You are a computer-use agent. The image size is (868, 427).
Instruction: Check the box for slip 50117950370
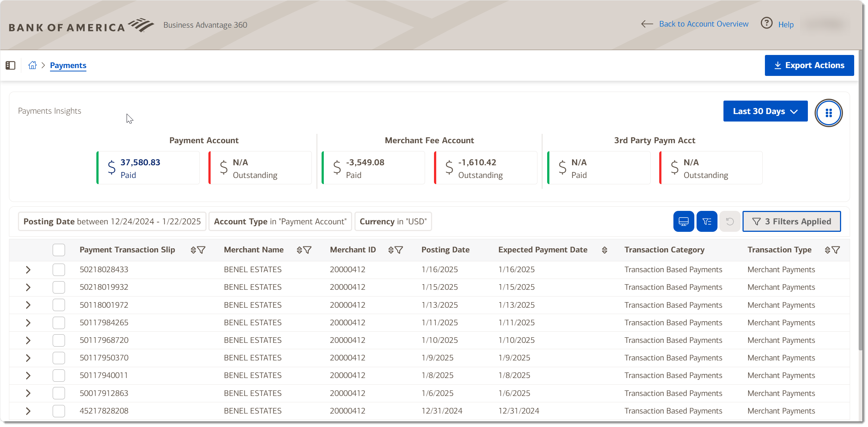click(x=59, y=358)
